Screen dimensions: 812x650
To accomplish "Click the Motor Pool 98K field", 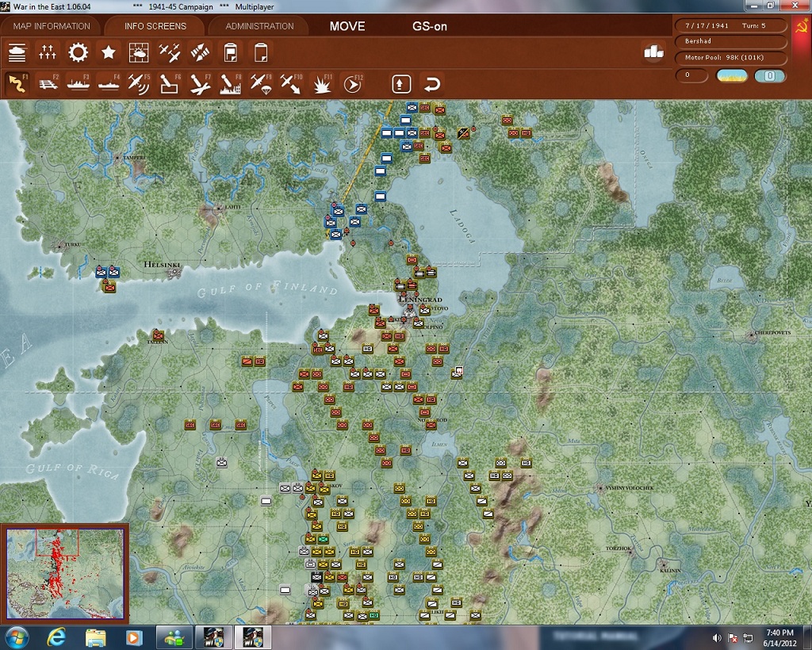I will pos(730,57).
